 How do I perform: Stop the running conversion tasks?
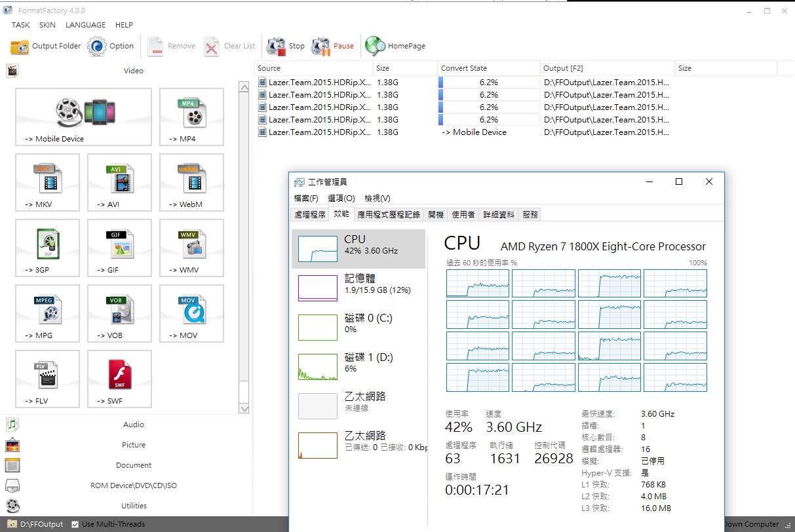point(286,46)
